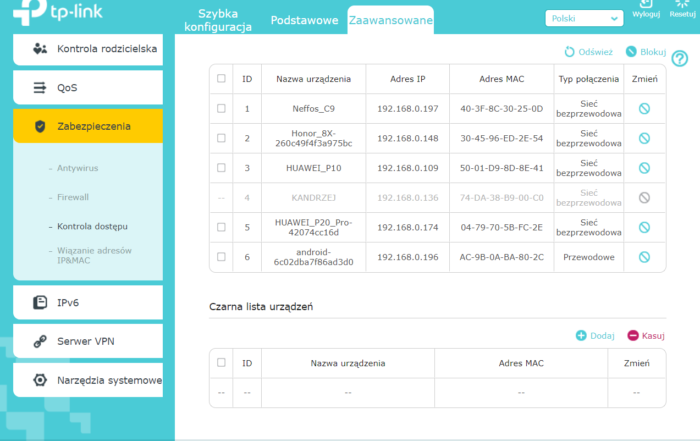
Task: Tick checkbox for Honor_8X device row
Action: [221, 138]
